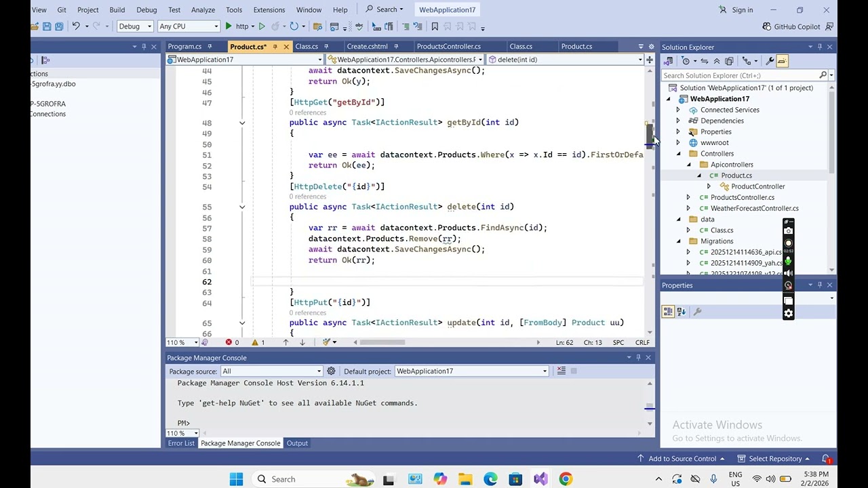This screenshot has height=488, width=868.
Task: Open the Any CPU platform dropdown
Action: [x=189, y=26]
